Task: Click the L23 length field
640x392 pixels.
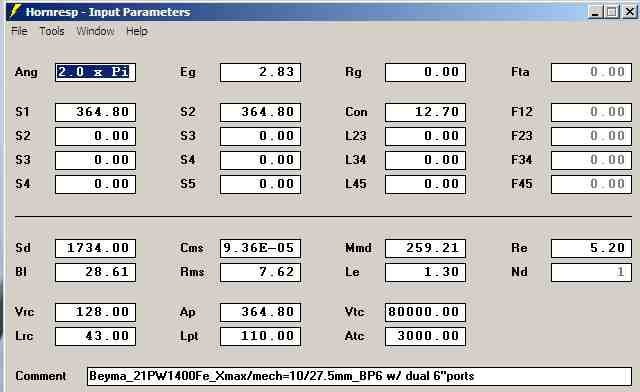Action: 425,136
